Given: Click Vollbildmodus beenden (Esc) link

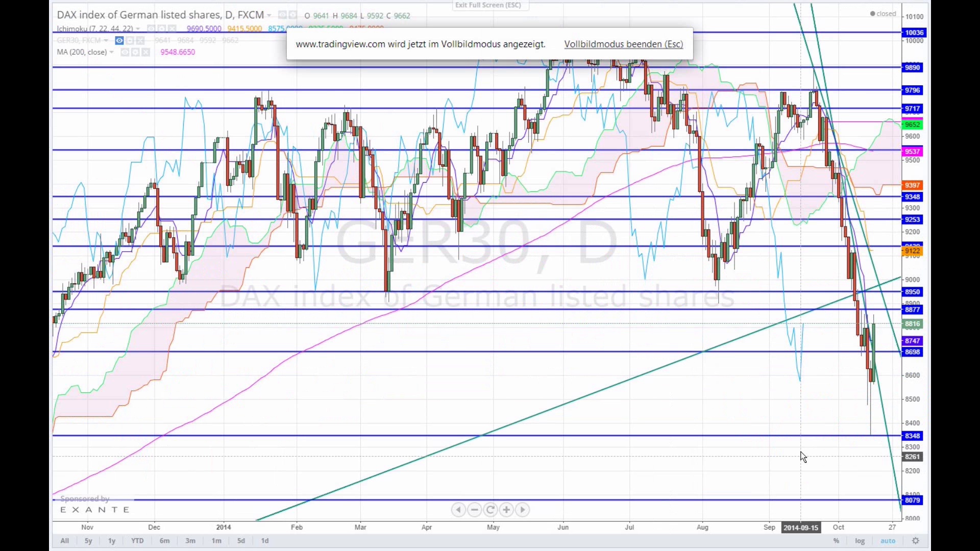Looking at the screenshot, I should 623,44.
